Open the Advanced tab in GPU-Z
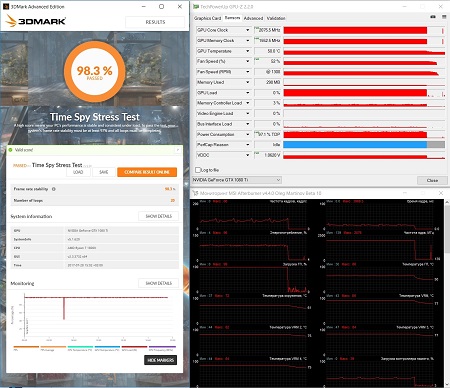Image resolution: width=450 pixels, height=388 pixels. click(x=253, y=18)
